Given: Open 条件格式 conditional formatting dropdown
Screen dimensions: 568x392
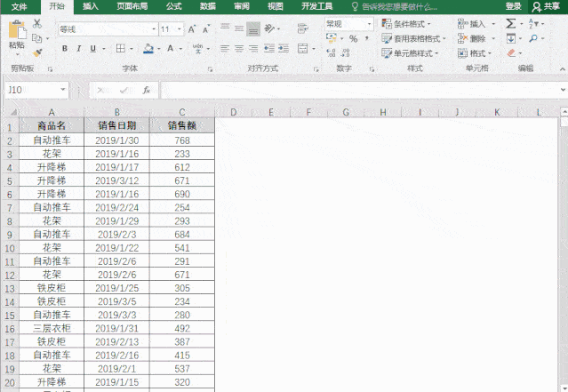Looking at the screenshot, I should coord(406,24).
